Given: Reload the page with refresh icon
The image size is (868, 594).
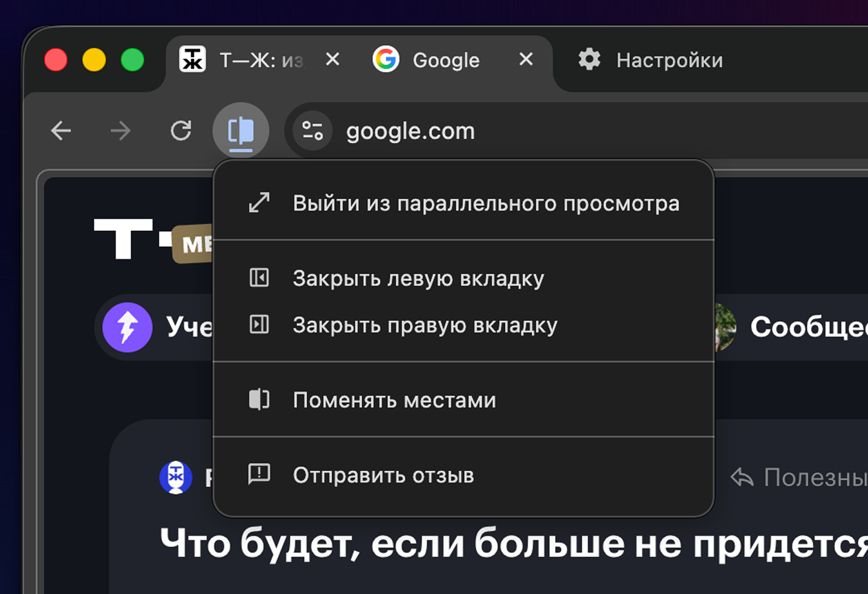Looking at the screenshot, I should (181, 131).
